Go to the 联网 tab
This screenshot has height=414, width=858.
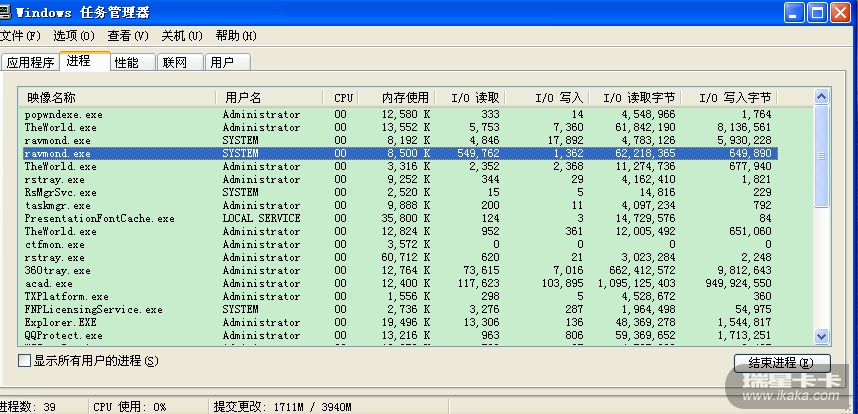[x=181, y=62]
